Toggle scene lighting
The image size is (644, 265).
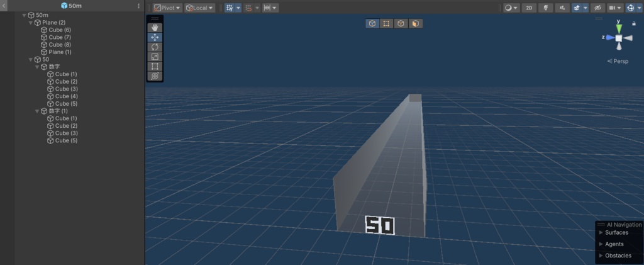point(546,8)
